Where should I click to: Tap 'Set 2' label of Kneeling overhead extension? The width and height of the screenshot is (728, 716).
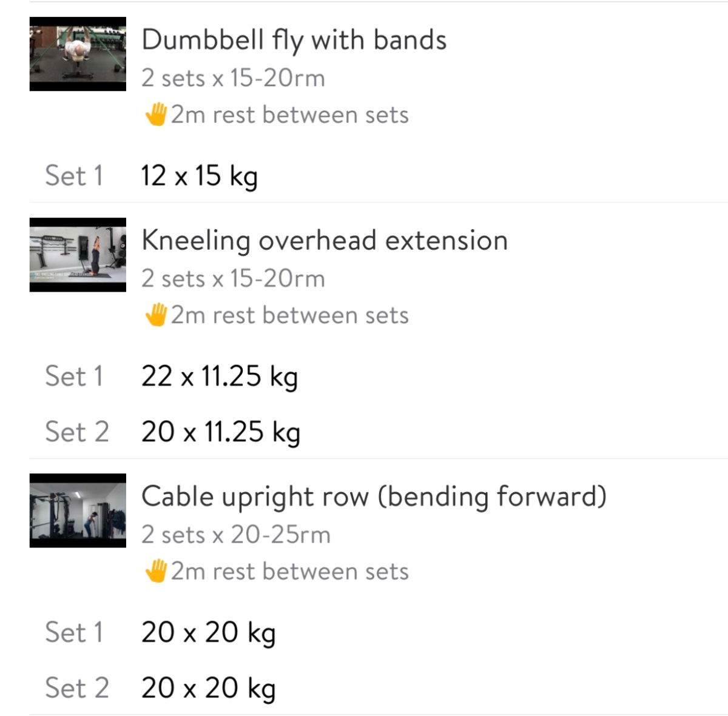(76, 432)
